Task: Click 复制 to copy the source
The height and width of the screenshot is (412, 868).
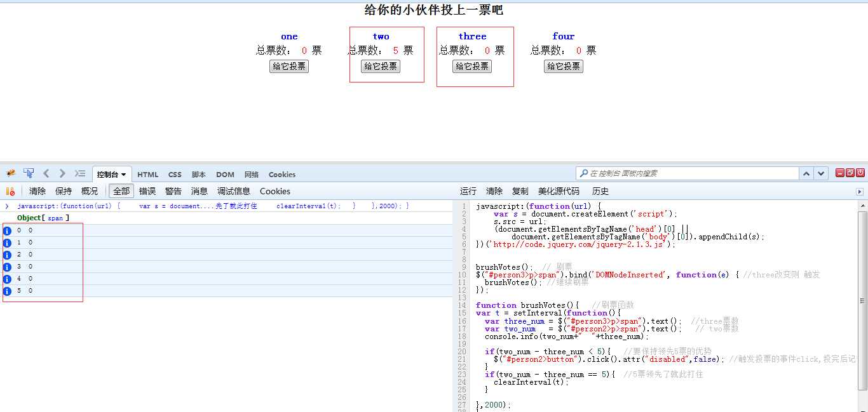Action: tap(520, 191)
